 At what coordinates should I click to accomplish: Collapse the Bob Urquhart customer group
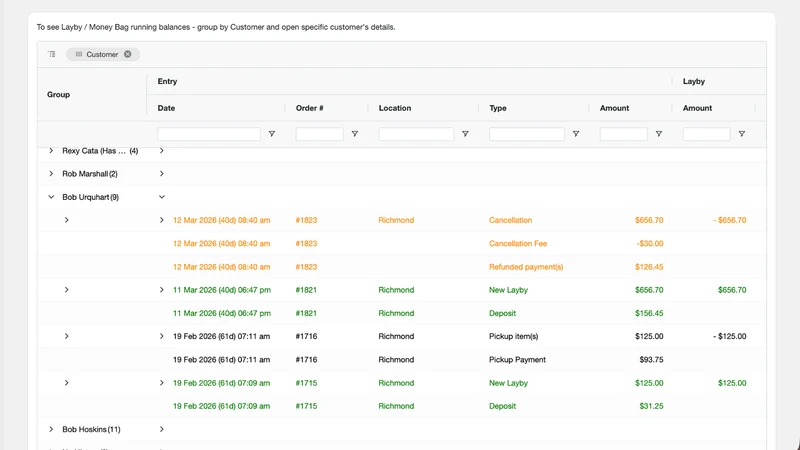51,197
